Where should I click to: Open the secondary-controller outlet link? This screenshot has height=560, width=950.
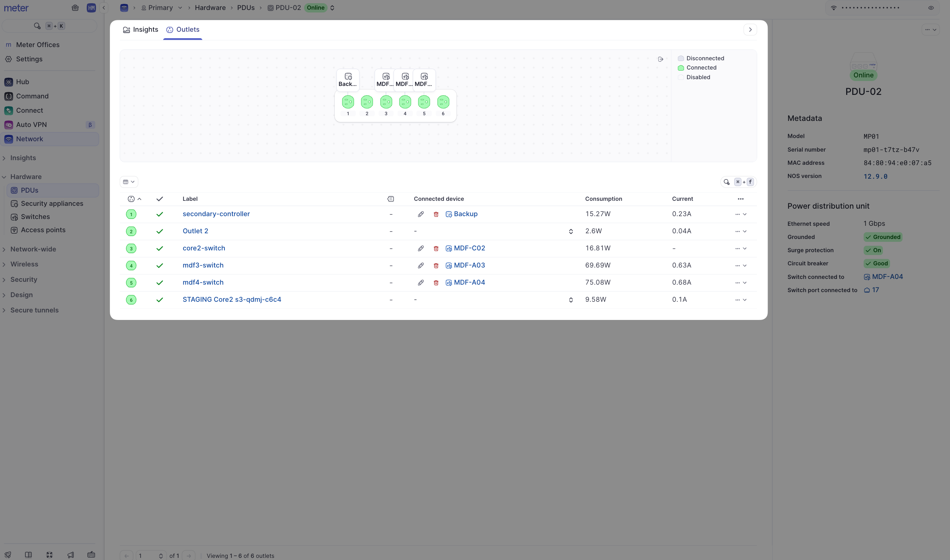216,214
